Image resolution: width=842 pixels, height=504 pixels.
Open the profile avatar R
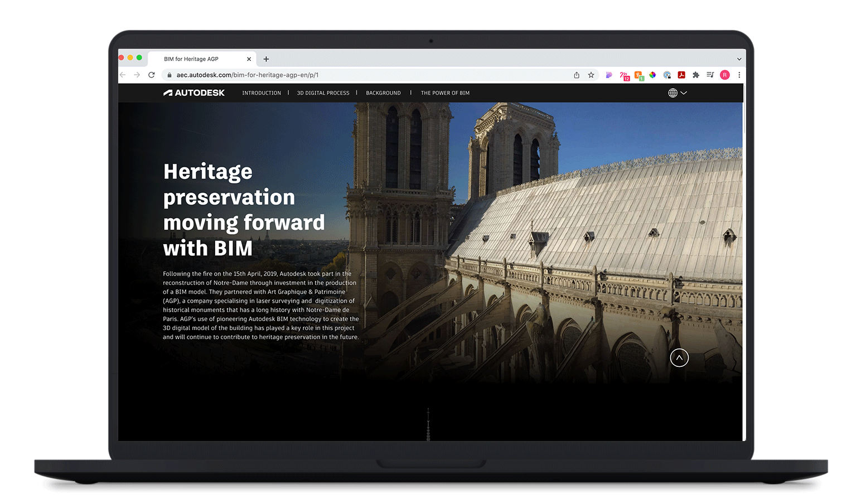[x=725, y=75]
